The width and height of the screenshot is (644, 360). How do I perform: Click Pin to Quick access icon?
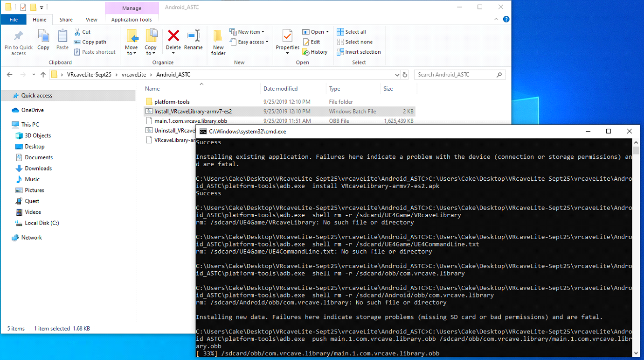point(19,37)
